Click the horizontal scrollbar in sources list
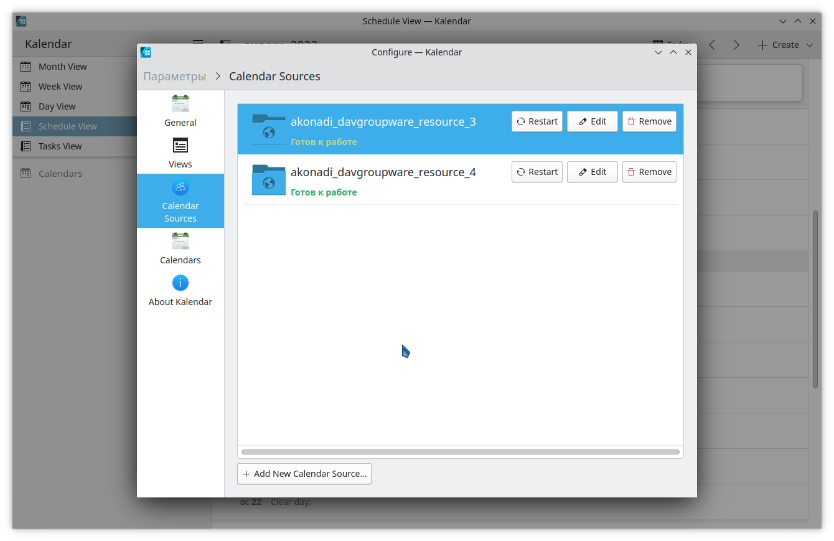 460,452
